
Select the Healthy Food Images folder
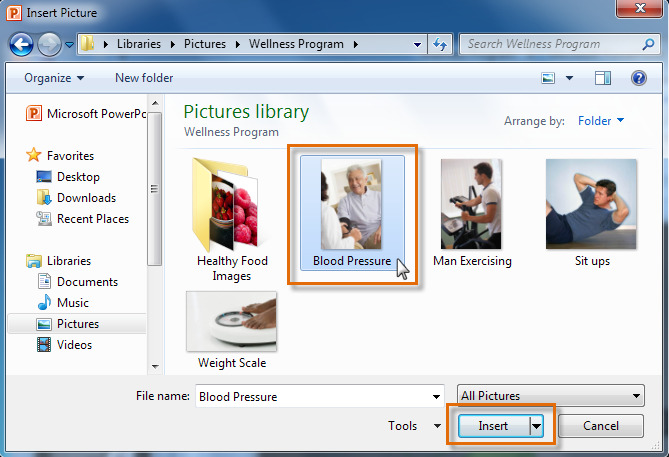point(232,220)
